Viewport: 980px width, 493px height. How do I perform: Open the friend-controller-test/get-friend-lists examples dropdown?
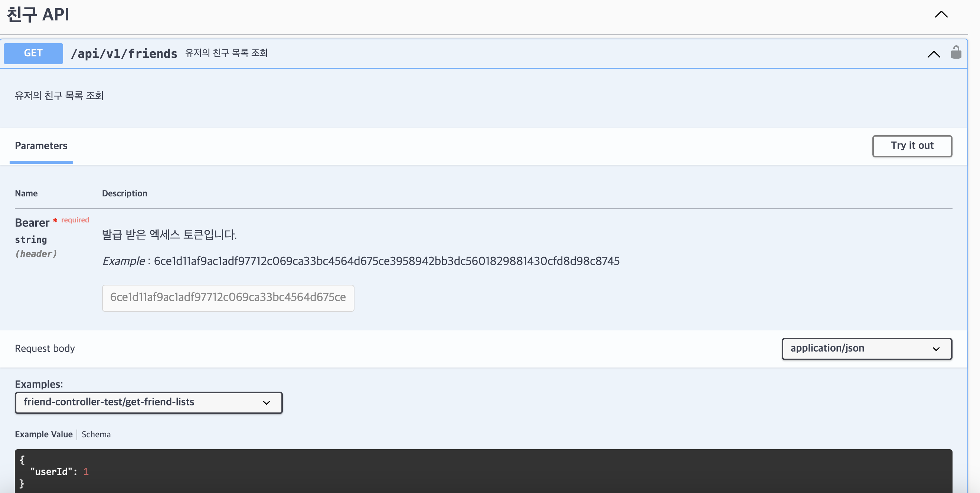(149, 402)
